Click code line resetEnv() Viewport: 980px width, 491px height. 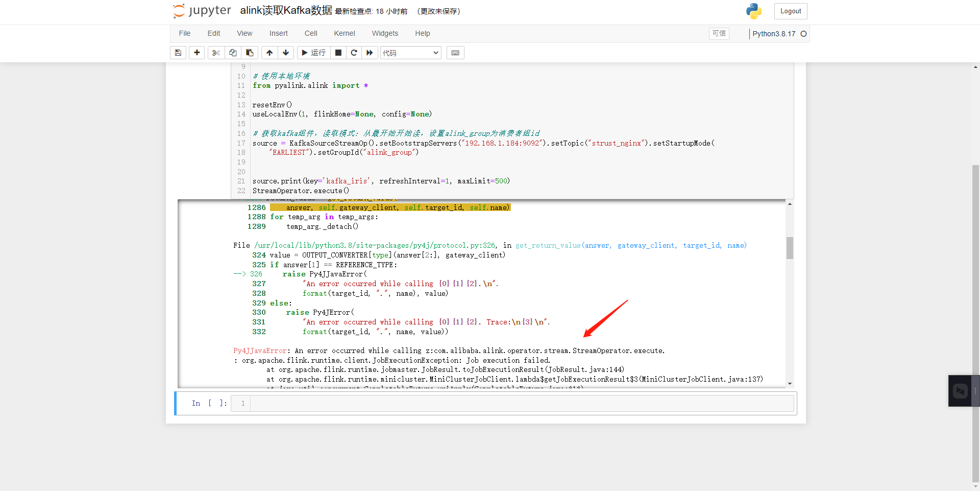(272, 105)
